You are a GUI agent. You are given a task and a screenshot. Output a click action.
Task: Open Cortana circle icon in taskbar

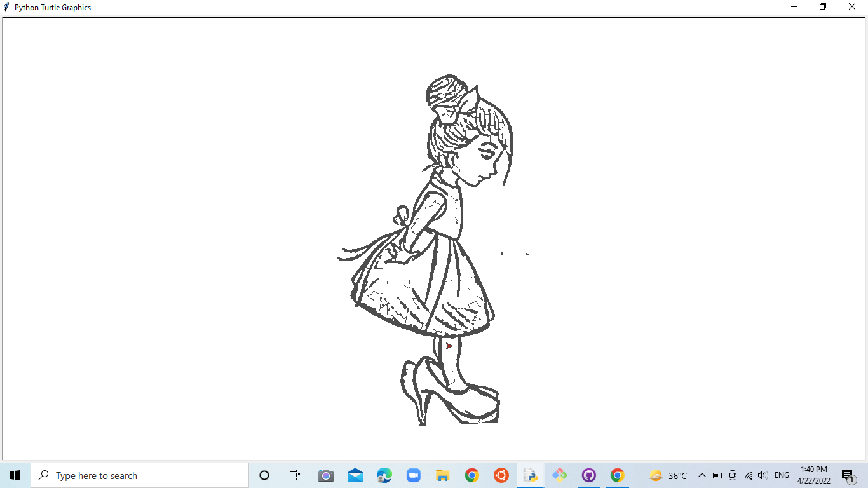tap(264, 475)
